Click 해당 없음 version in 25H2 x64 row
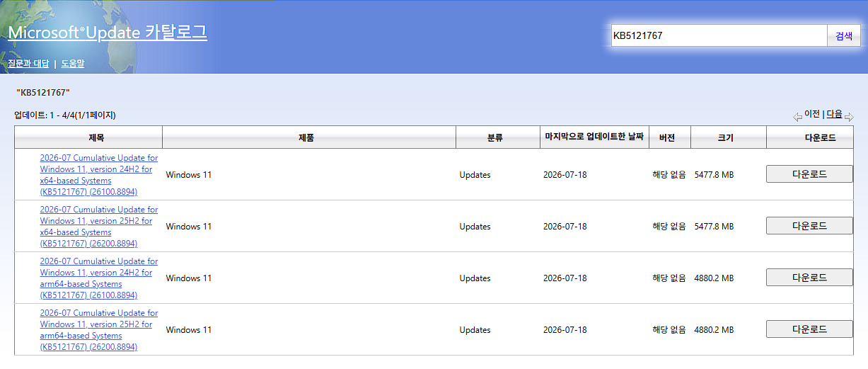 [669, 227]
